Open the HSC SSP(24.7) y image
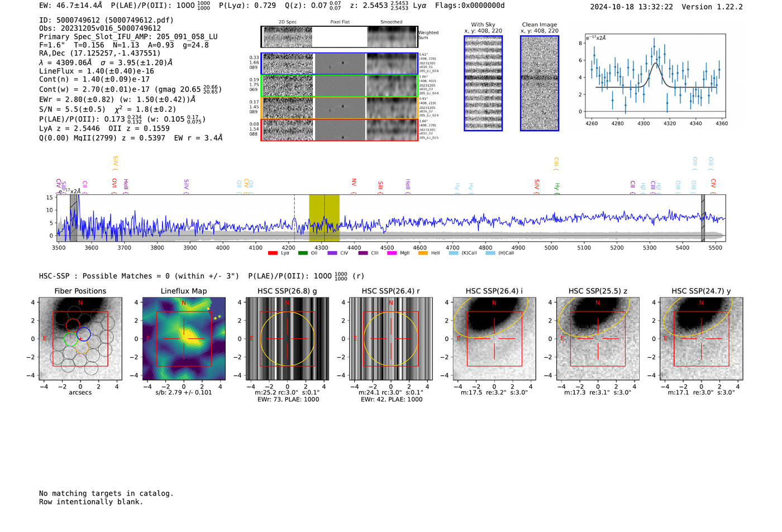The height and width of the screenshot is (532, 782). [701, 339]
